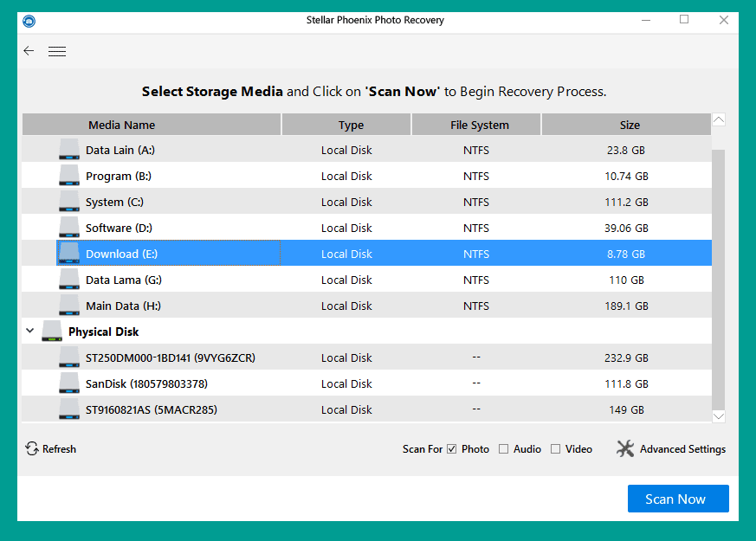Click the 232.9 GB size cell
The width and height of the screenshot is (756, 541).
tap(626, 358)
